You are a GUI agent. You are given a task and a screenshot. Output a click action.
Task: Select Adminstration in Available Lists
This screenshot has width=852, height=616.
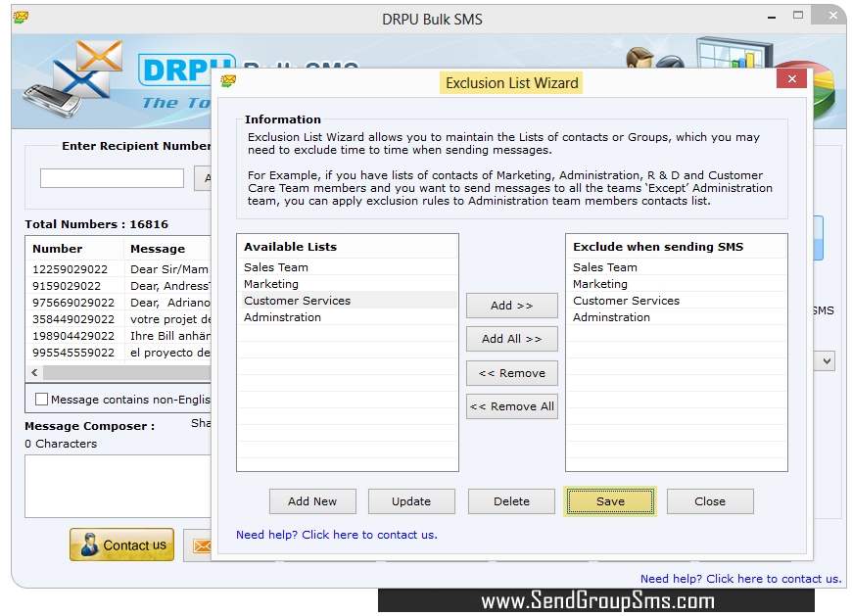pos(348,317)
